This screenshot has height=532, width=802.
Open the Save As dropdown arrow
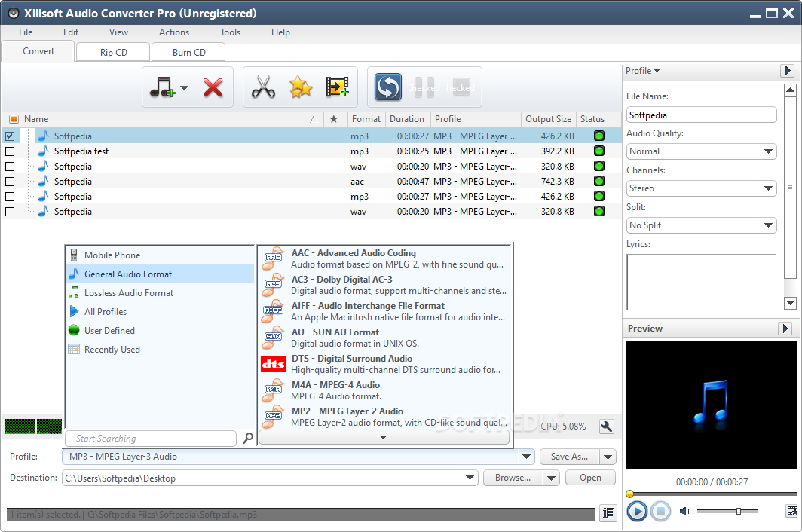tap(608, 457)
